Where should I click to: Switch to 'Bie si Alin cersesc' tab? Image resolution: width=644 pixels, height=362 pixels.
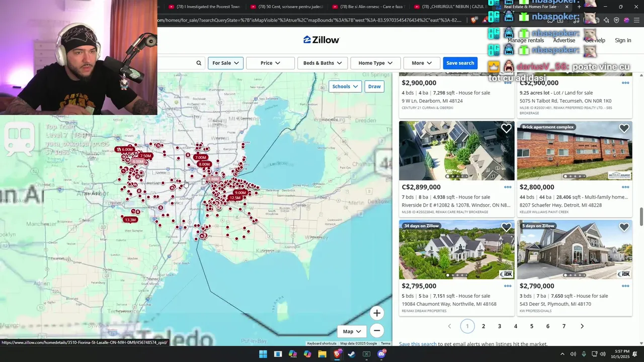369,7
